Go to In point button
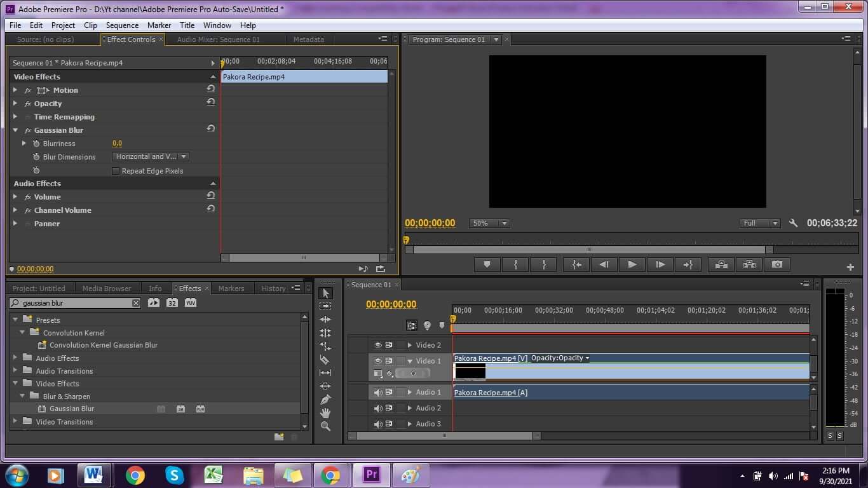The image size is (868, 488). (576, 264)
